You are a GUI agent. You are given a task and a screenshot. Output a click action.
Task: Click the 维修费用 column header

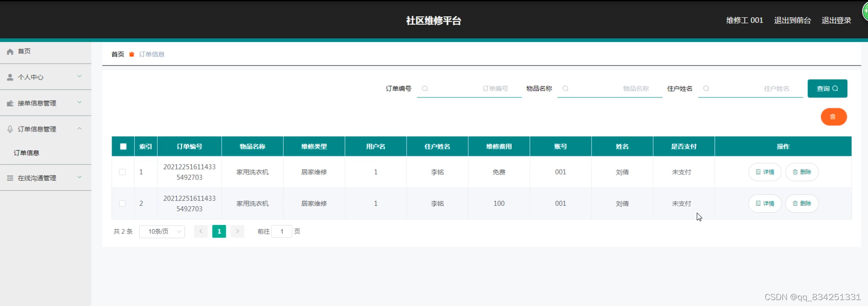click(499, 147)
